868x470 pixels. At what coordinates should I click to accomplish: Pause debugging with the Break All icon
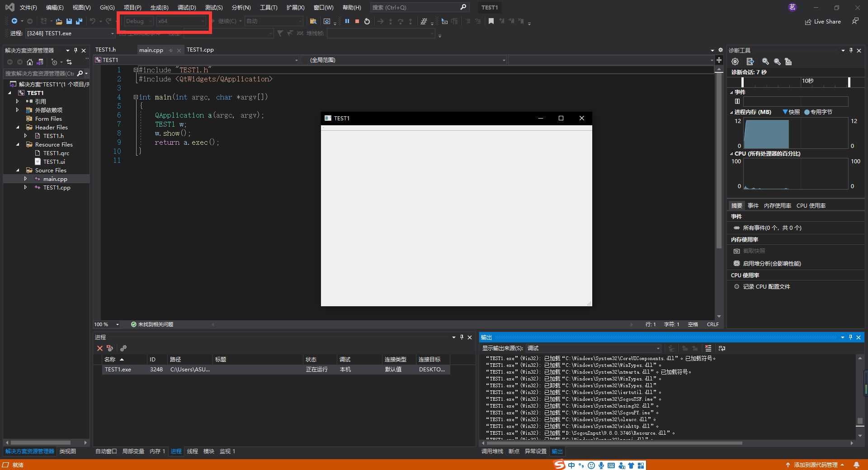click(x=347, y=21)
